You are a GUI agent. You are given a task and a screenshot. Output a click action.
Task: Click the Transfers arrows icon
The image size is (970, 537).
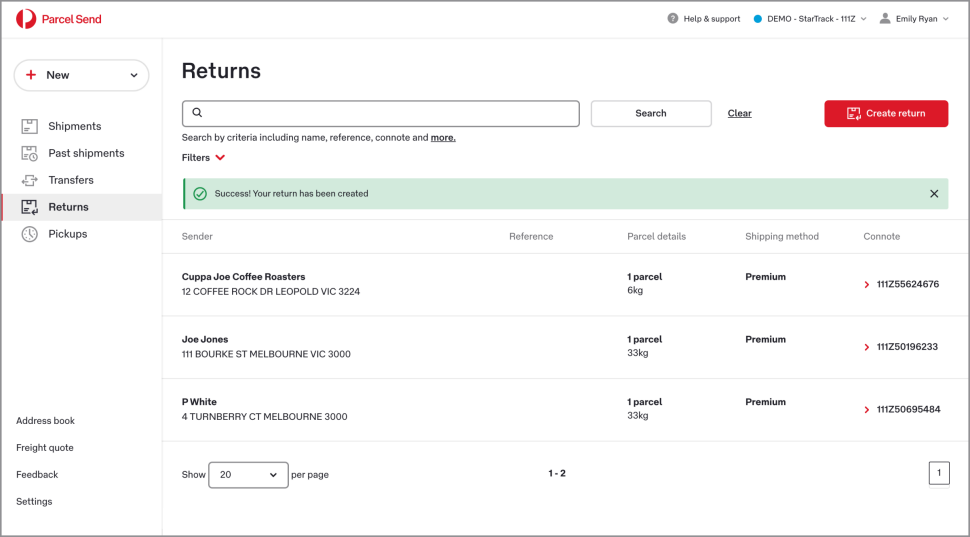coord(29,180)
